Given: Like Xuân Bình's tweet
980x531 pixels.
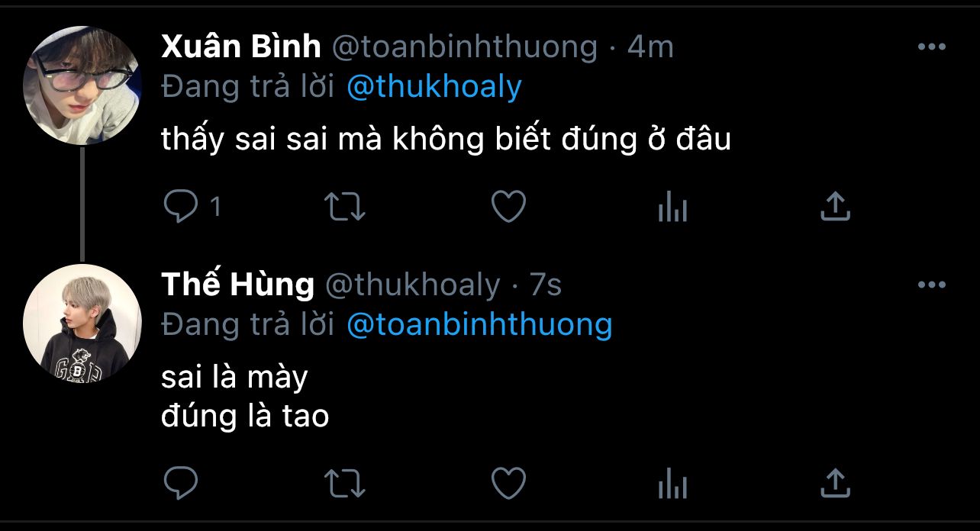Looking at the screenshot, I should click(x=508, y=207).
